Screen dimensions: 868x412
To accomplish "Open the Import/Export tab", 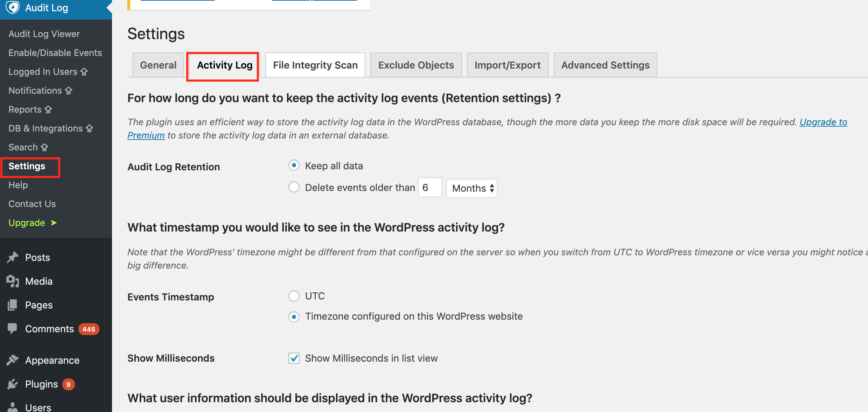I will pos(507,65).
